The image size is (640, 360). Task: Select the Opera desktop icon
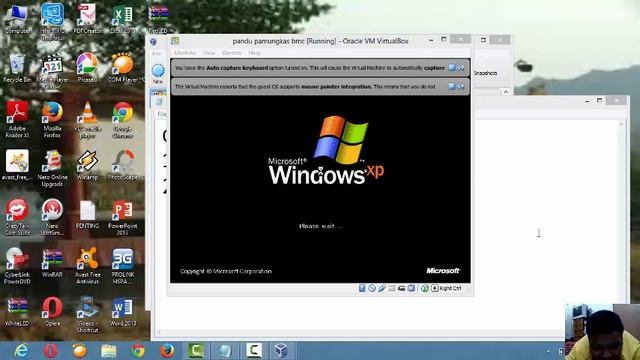tap(52, 312)
